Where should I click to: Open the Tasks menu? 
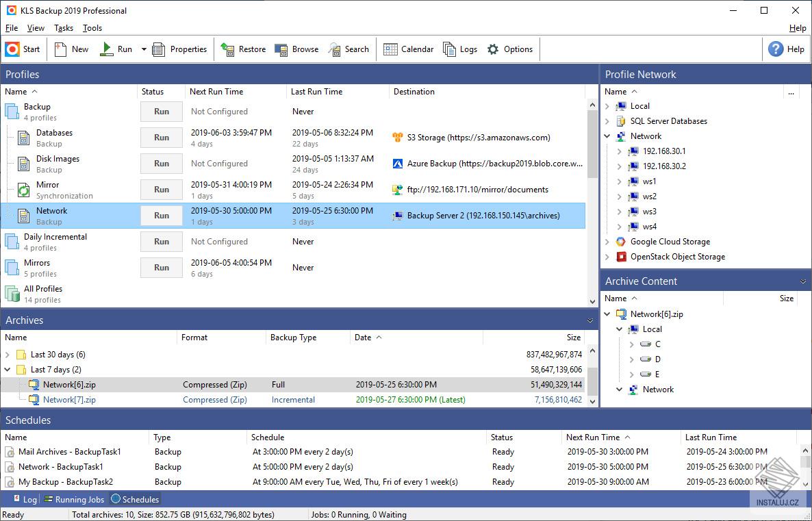64,28
